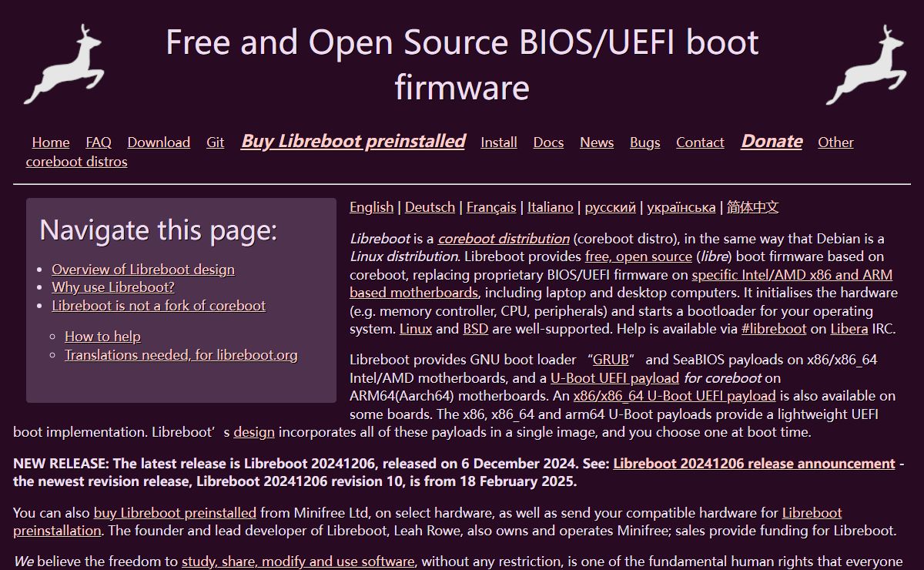This screenshot has width=924, height=570.
Task: Click the Navigate this page heading
Action: coord(158,230)
